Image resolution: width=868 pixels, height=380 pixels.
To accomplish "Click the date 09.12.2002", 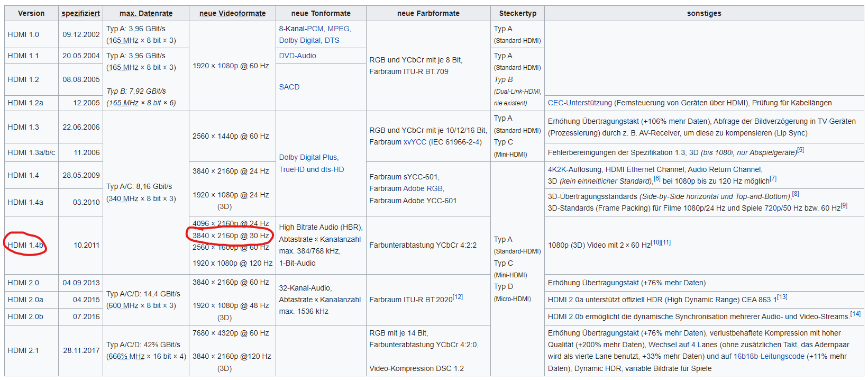I will [81, 34].
